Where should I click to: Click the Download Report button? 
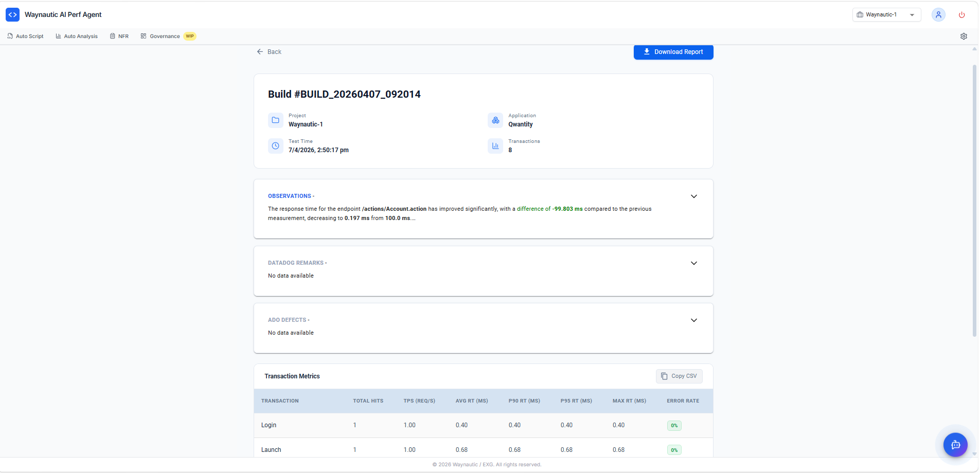[x=673, y=52]
